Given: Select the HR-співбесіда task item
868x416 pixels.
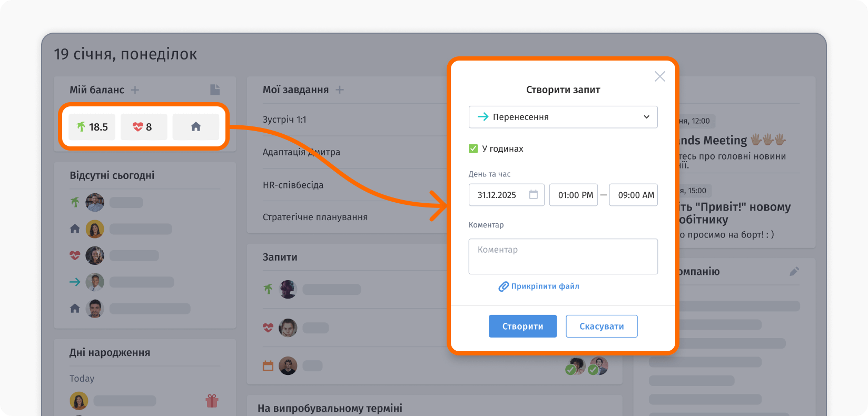Looking at the screenshot, I should tap(293, 185).
